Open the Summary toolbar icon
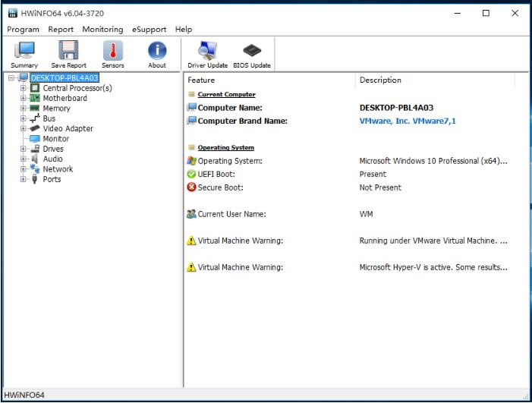 pyautogui.click(x=24, y=55)
